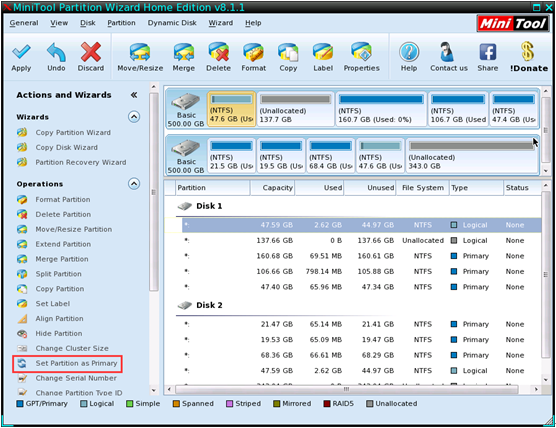Click the Discard red X icon
This screenshot has height=428, width=556.
click(x=91, y=52)
